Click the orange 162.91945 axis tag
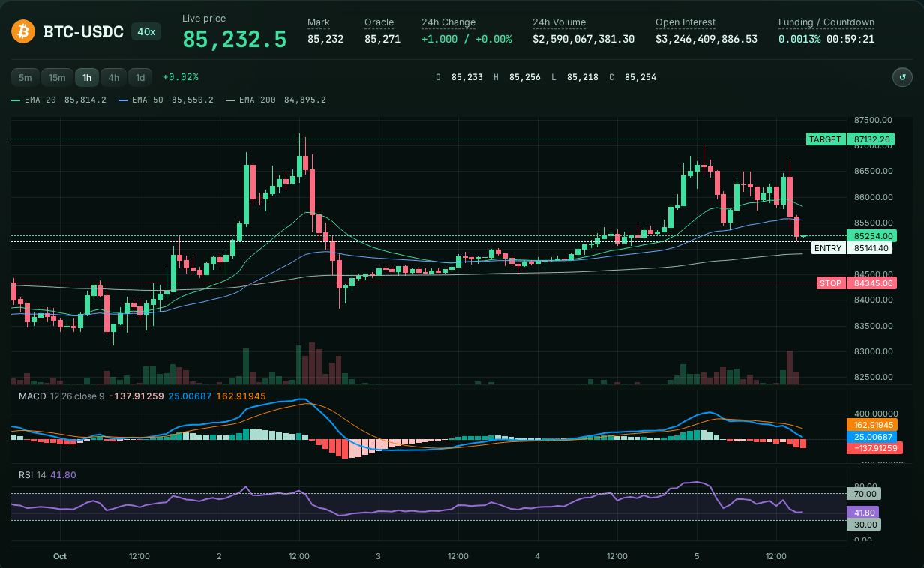Viewport: 924px width, 568px height. [871, 425]
